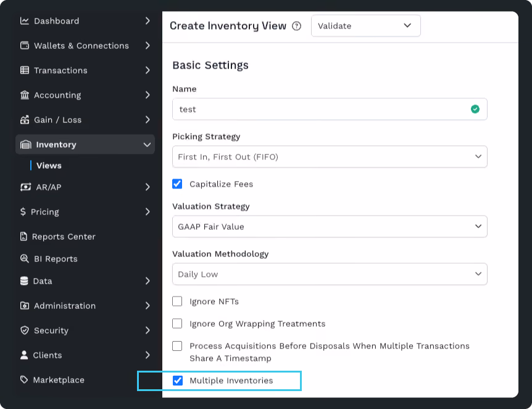532x409 pixels.
Task: Click the Wallets & Connections wallet icon
Action: tap(25, 46)
